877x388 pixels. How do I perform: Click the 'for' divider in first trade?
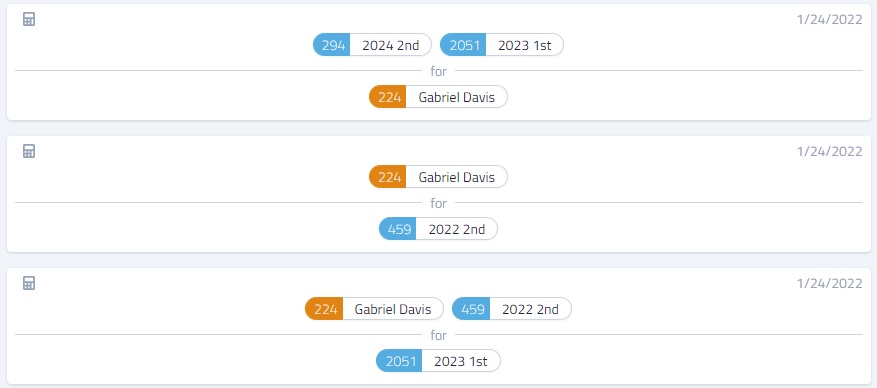click(438, 71)
